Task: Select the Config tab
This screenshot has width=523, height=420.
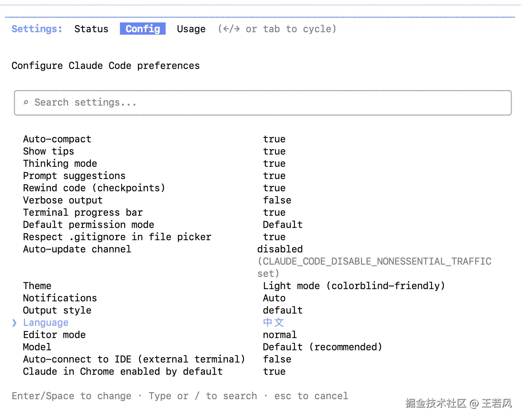Action: click(x=143, y=29)
